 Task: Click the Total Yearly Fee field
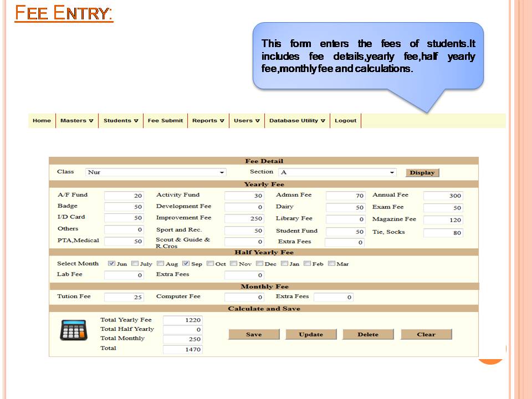point(183,320)
